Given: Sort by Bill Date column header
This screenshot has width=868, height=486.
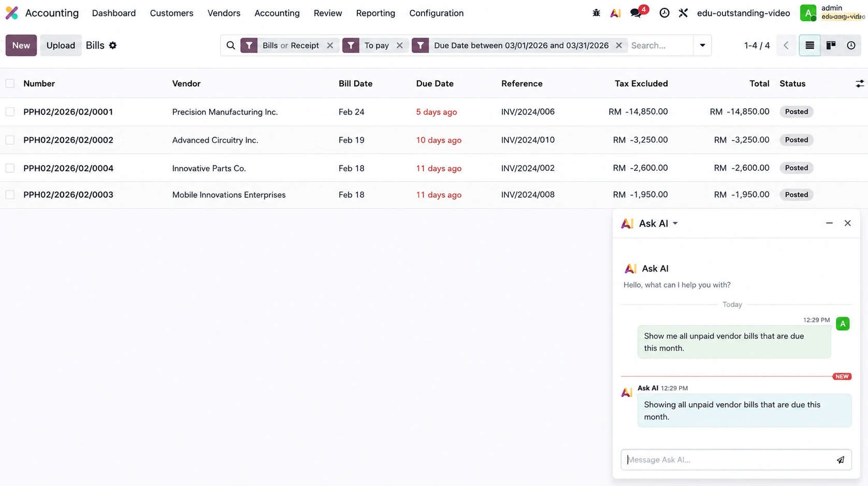Looking at the screenshot, I should (x=355, y=83).
